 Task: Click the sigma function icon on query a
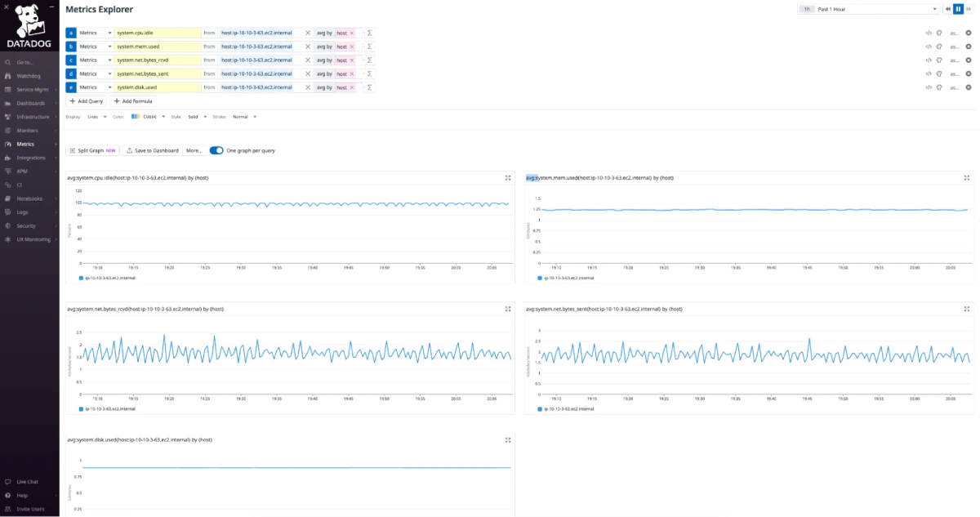370,33
